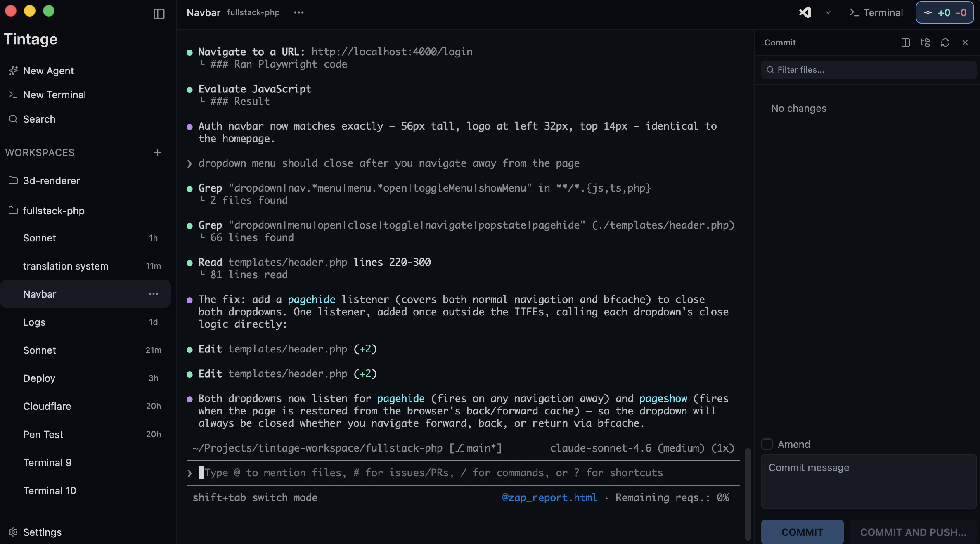The width and height of the screenshot is (980, 544).
Task: Switch Commit panel to split view
Action: tap(905, 43)
